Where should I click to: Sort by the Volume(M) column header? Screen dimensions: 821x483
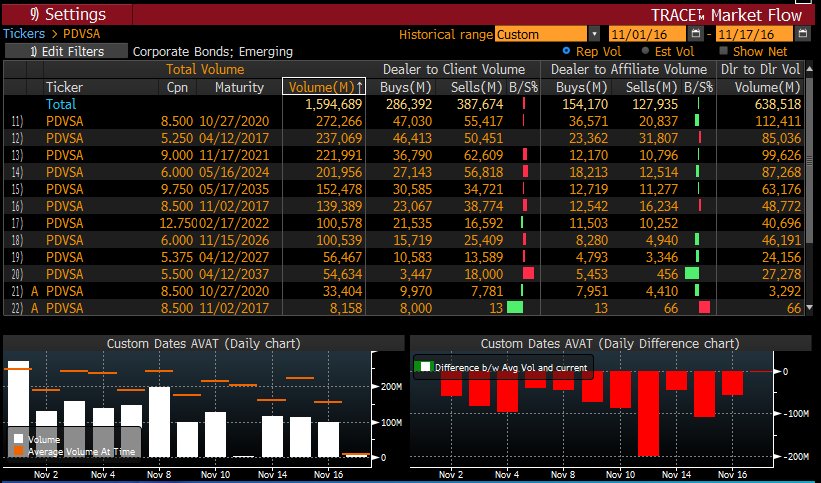(x=324, y=87)
